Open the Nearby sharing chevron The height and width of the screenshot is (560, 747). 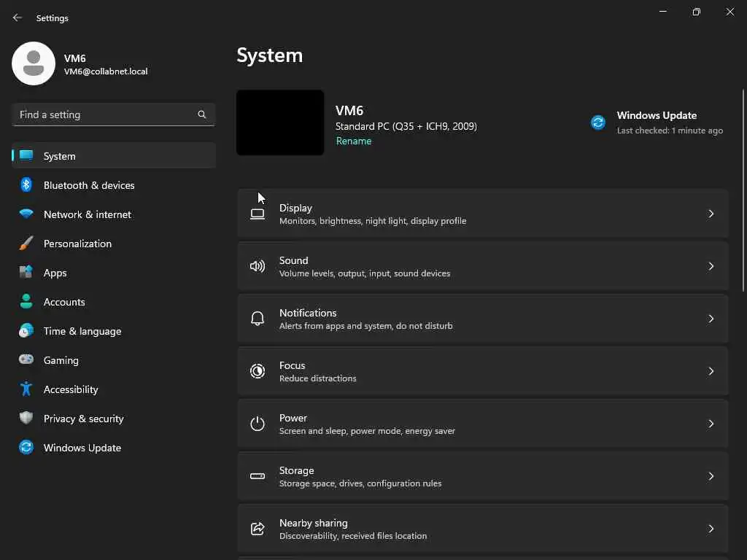[x=711, y=529]
